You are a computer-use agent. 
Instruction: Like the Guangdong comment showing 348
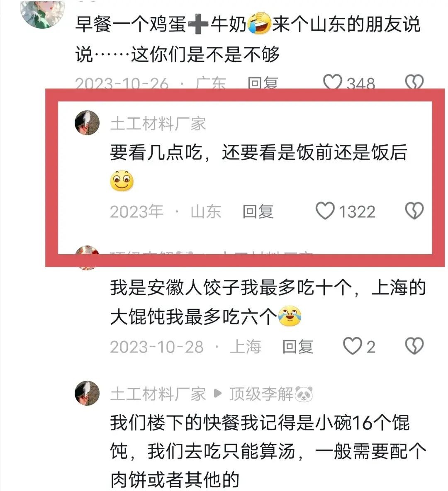(x=332, y=82)
